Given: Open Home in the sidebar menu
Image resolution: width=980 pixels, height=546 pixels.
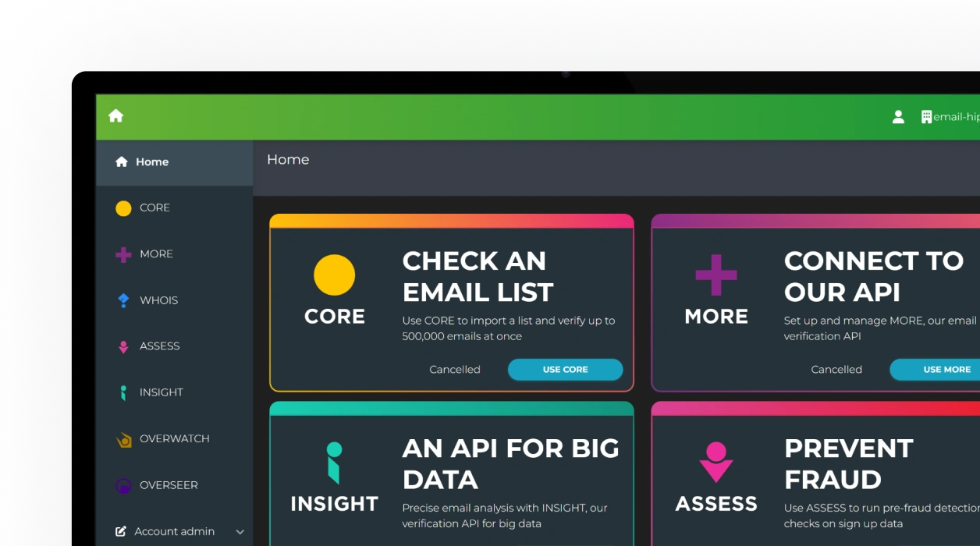Looking at the screenshot, I should 175,162.
